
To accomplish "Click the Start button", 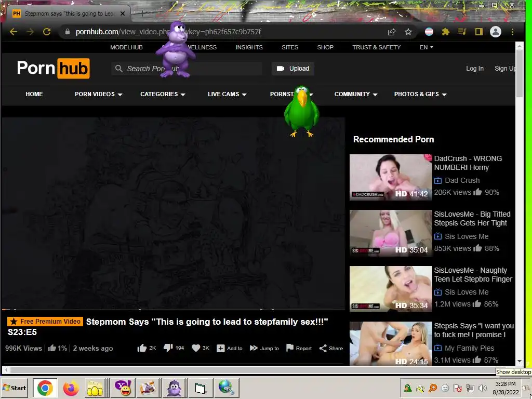I will 14,388.
